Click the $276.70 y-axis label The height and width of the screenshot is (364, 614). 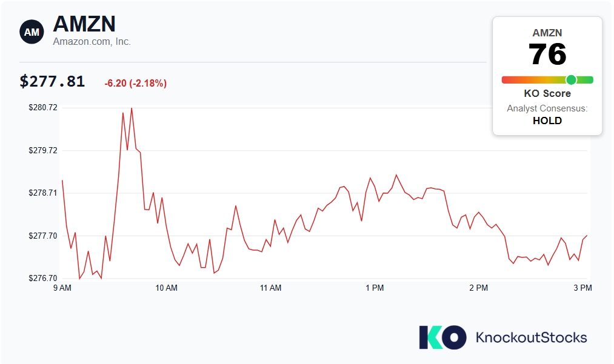(x=43, y=278)
